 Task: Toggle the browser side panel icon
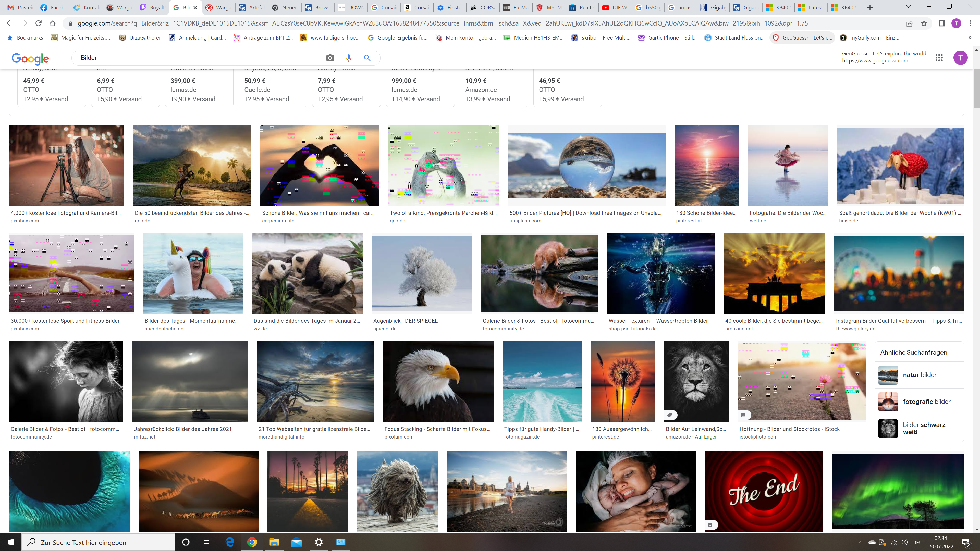point(941,23)
